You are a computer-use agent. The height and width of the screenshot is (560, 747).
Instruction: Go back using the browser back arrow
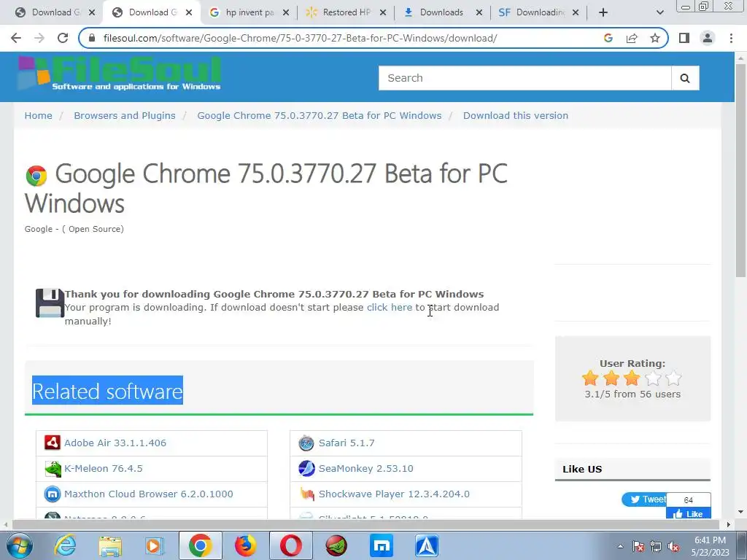16,38
